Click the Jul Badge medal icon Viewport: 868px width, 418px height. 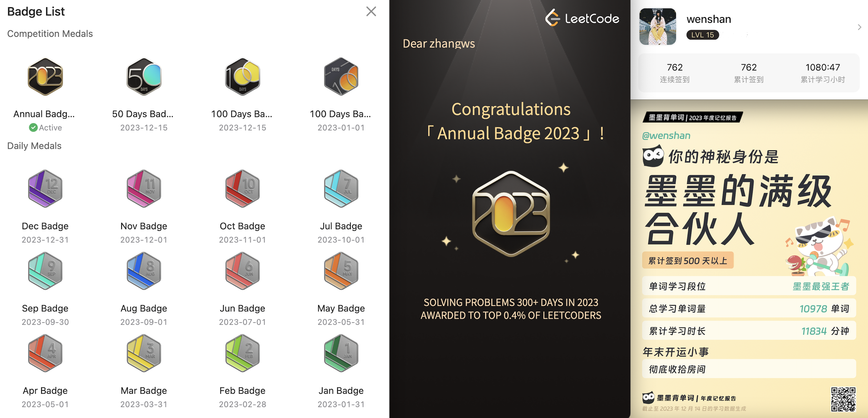coord(341,188)
